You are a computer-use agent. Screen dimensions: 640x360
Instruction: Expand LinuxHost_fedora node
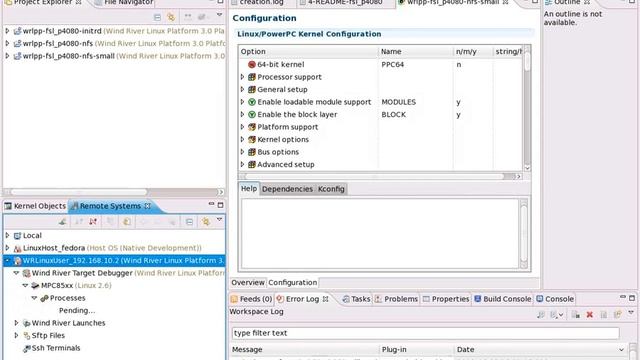pos(7,248)
